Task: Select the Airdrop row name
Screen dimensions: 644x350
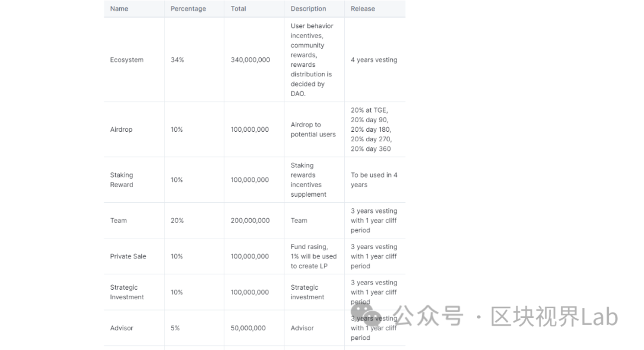Action: pyautogui.click(x=121, y=129)
